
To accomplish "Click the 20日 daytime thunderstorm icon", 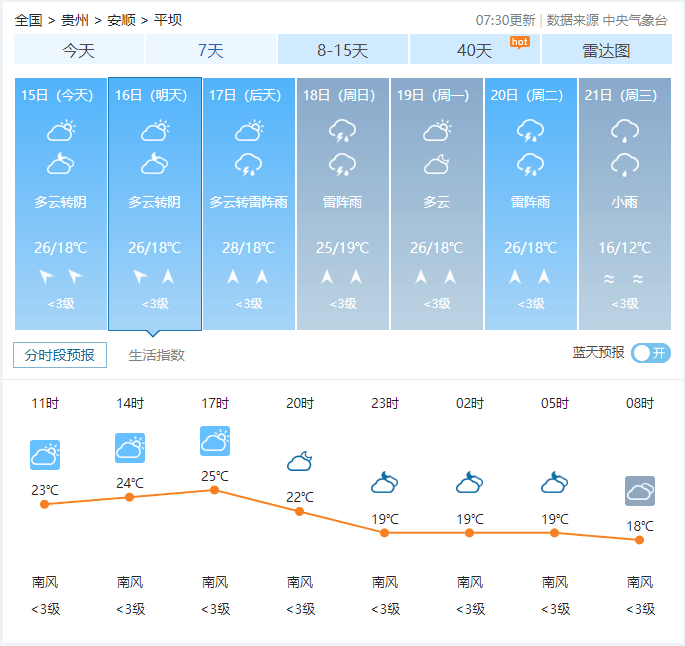I will [530, 131].
